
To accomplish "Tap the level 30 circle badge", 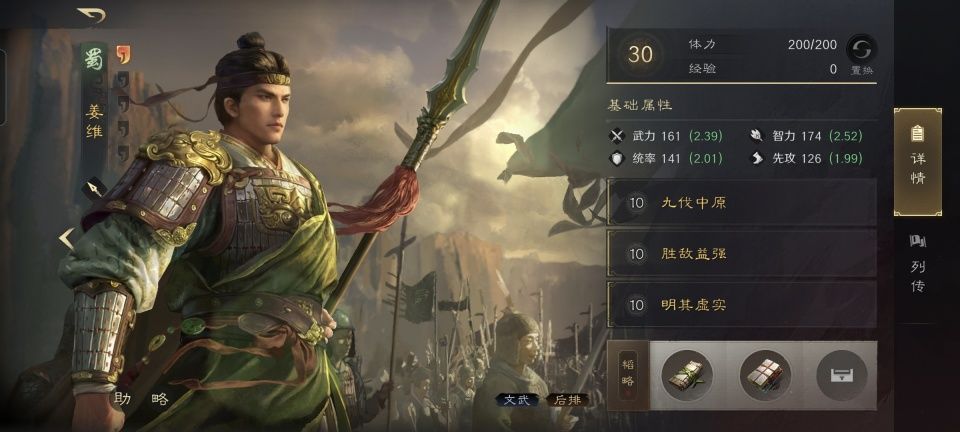I will (640, 54).
